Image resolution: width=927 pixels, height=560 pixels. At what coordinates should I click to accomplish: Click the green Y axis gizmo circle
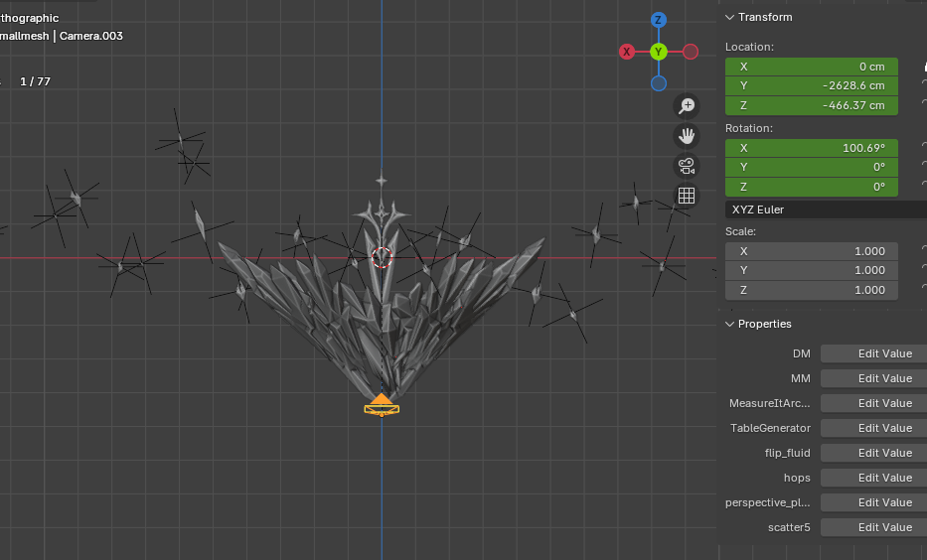(x=659, y=52)
